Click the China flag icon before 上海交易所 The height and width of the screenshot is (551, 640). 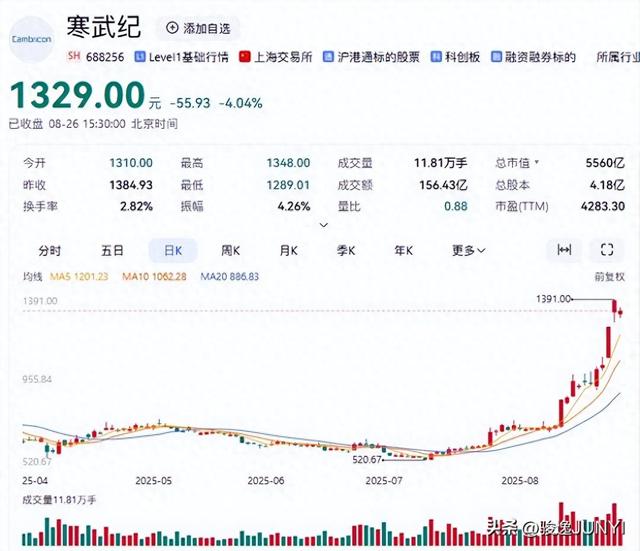point(245,57)
